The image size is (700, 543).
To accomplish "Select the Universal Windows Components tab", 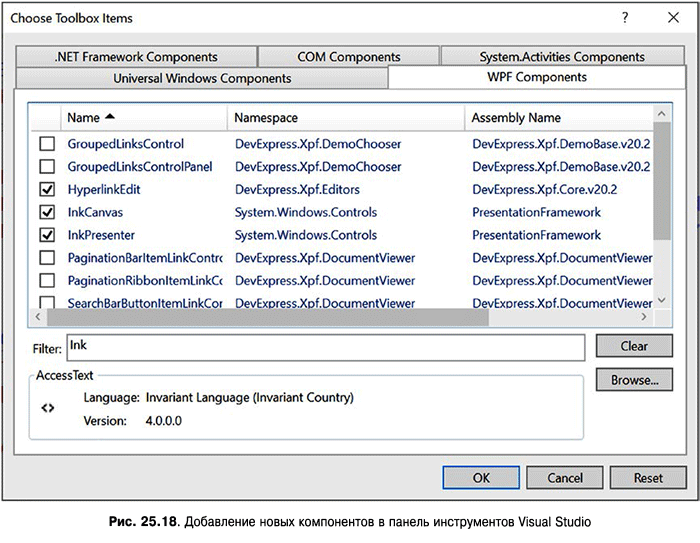I will [x=202, y=78].
